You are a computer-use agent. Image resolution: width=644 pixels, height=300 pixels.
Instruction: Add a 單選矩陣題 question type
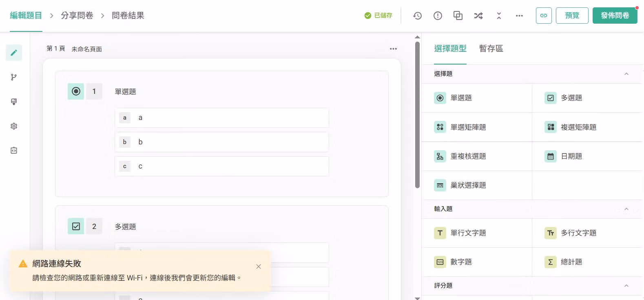477,127
